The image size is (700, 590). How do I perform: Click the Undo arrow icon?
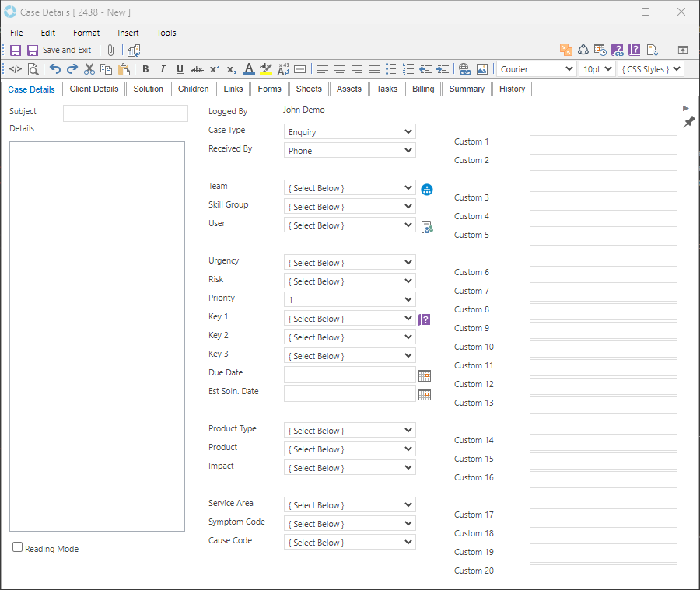55,69
